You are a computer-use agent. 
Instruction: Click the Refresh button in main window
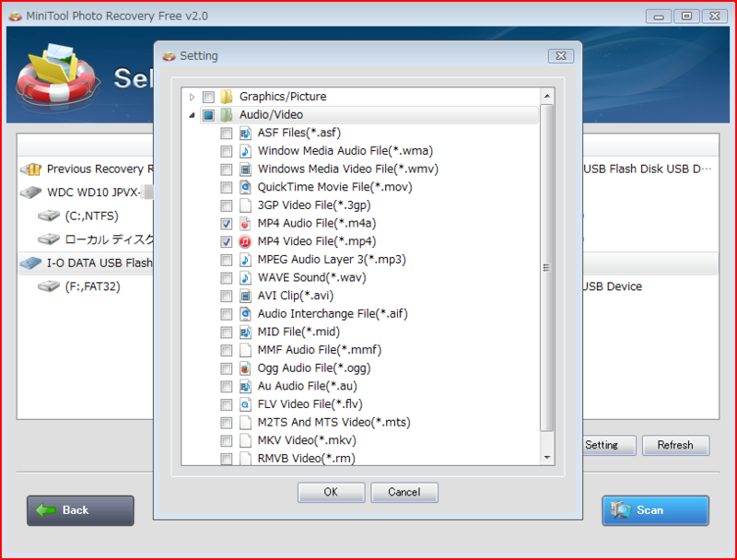pyautogui.click(x=675, y=445)
